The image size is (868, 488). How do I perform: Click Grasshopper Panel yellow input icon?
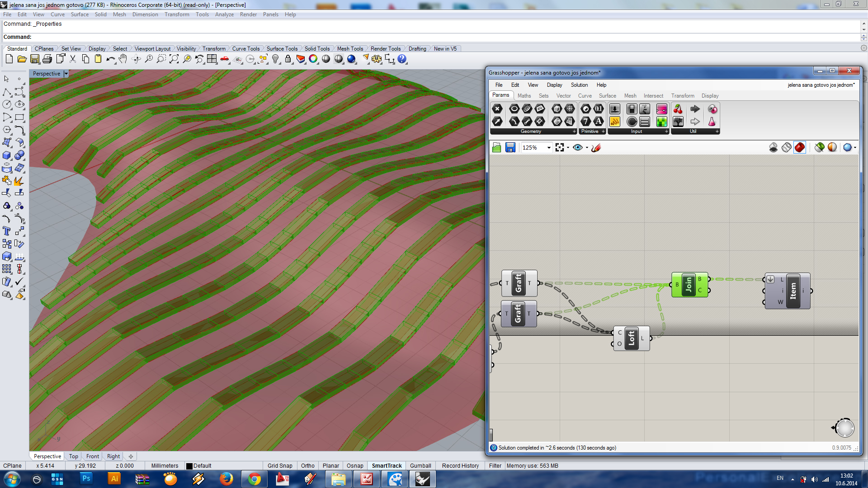(x=614, y=122)
